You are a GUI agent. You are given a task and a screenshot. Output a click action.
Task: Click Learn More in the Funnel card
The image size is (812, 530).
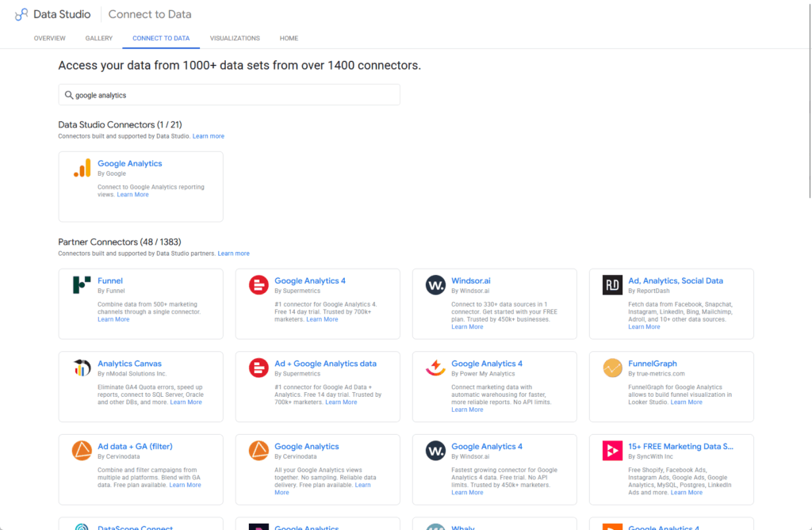(x=113, y=319)
